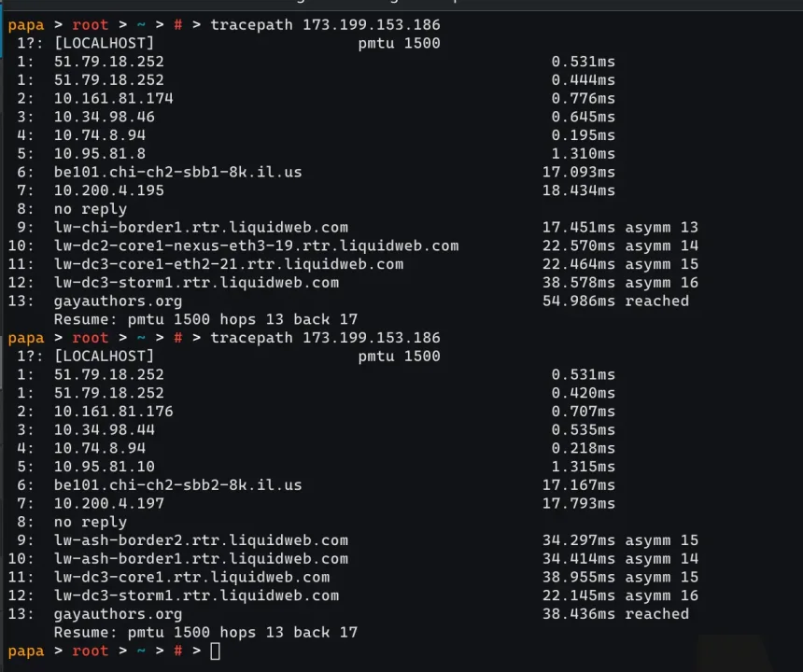The width and height of the screenshot is (803, 672).
Task: Click hostname lw-chi-border1.rtr.liquidweb.com
Action: pos(201,228)
